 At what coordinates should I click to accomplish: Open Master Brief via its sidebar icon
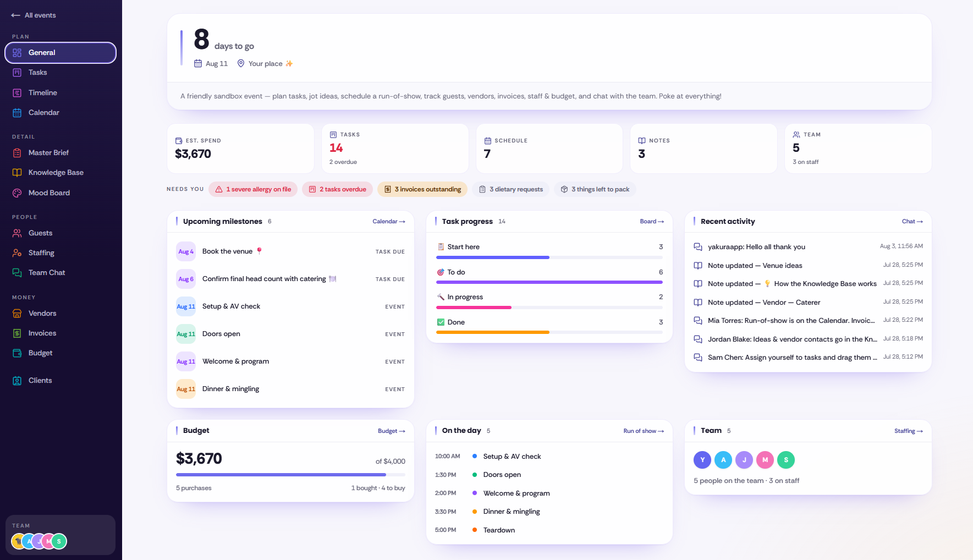click(x=17, y=153)
